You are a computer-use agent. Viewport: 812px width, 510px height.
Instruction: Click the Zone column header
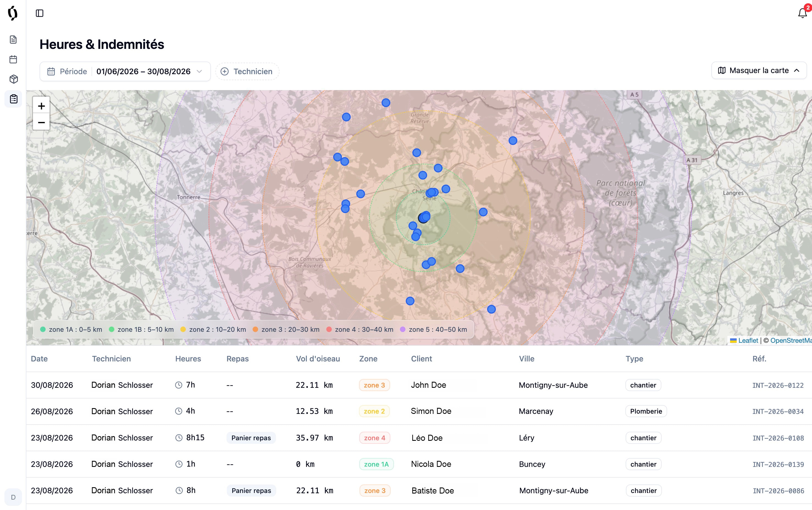[368, 359]
